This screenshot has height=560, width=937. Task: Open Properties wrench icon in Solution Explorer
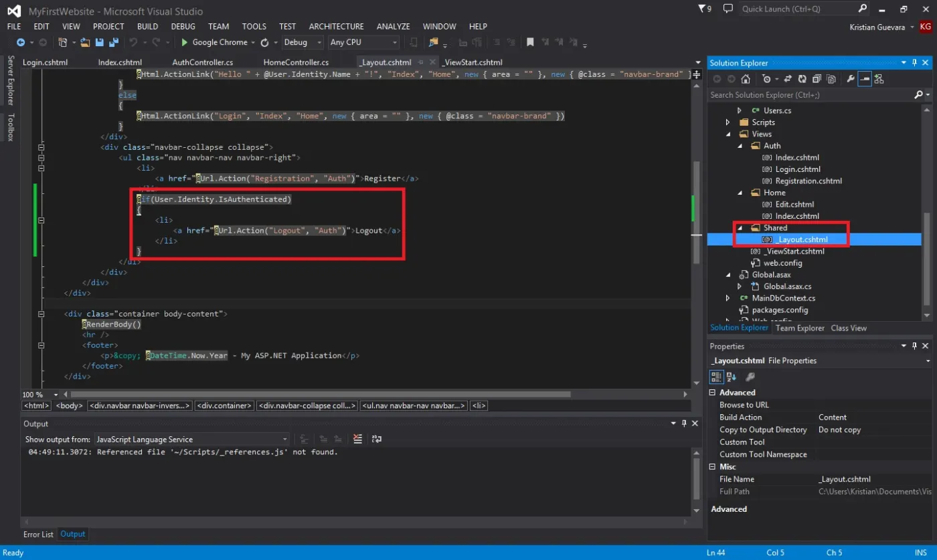(851, 79)
